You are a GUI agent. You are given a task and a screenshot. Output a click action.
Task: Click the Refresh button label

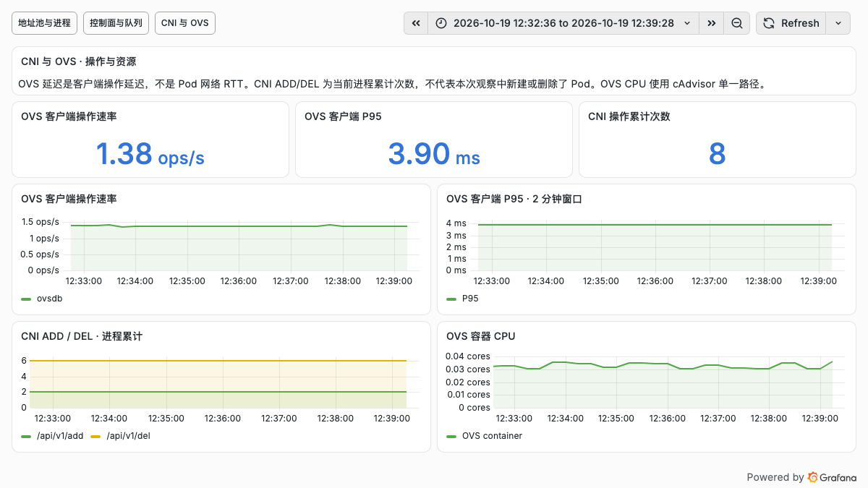point(800,23)
